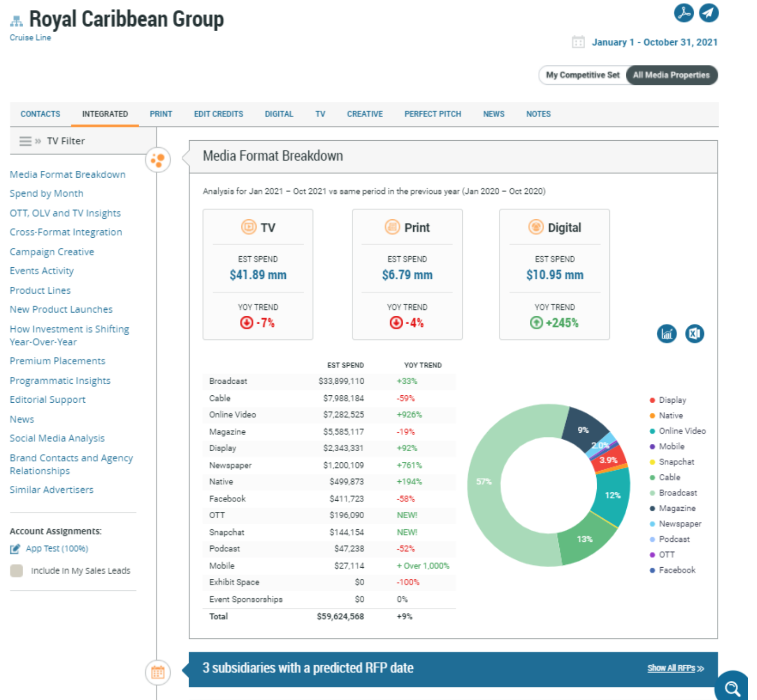757x700 pixels.
Task: Go to Premium Placements
Action: [57, 361]
